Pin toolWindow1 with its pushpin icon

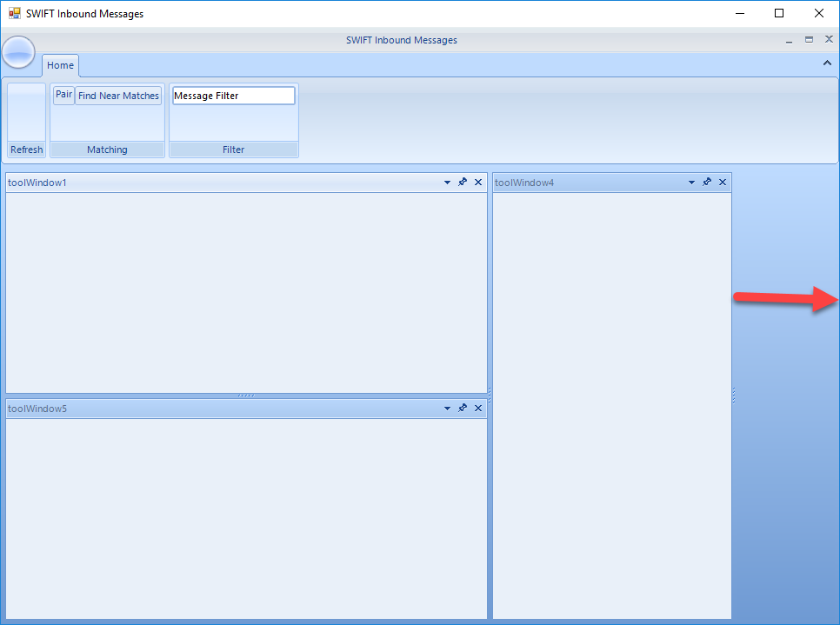463,182
